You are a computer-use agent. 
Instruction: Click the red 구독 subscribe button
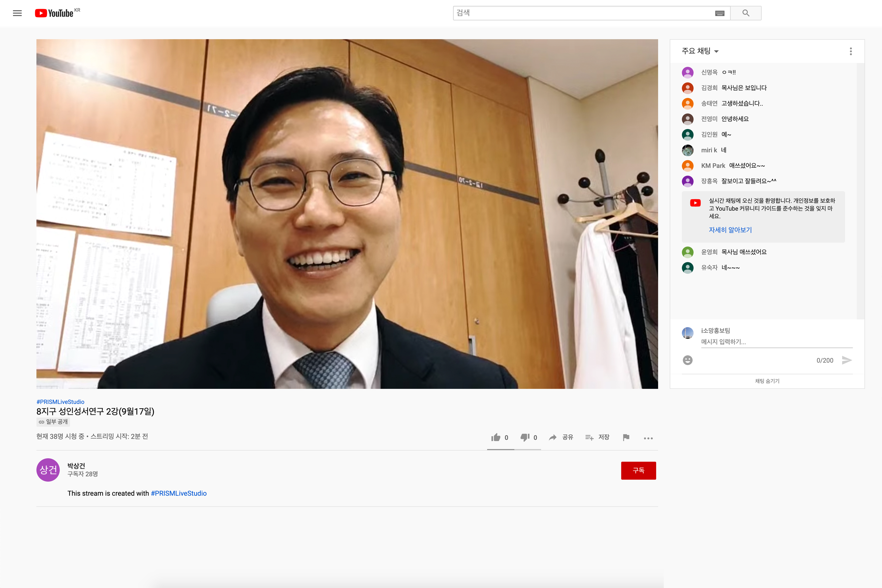[638, 470]
